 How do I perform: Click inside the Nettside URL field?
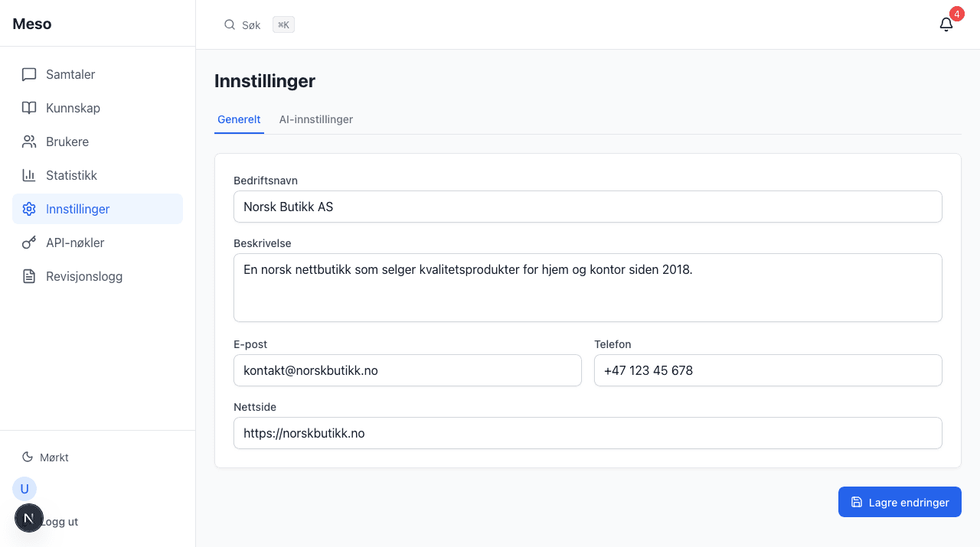587,433
